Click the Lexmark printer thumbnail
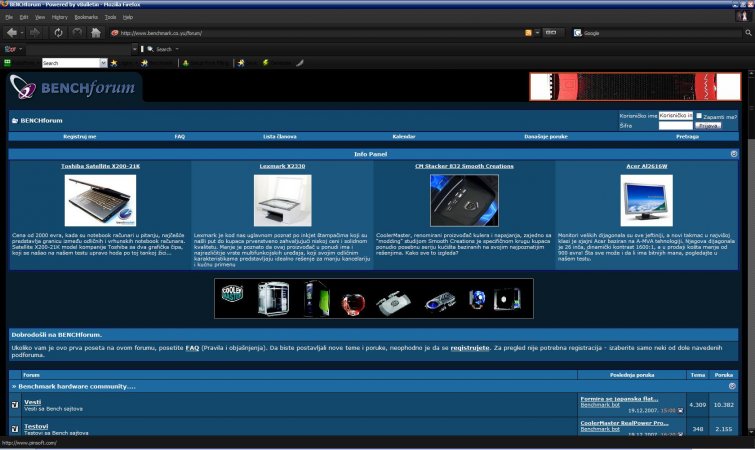Viewport: 755px width, 450px height. click(283, 200)
